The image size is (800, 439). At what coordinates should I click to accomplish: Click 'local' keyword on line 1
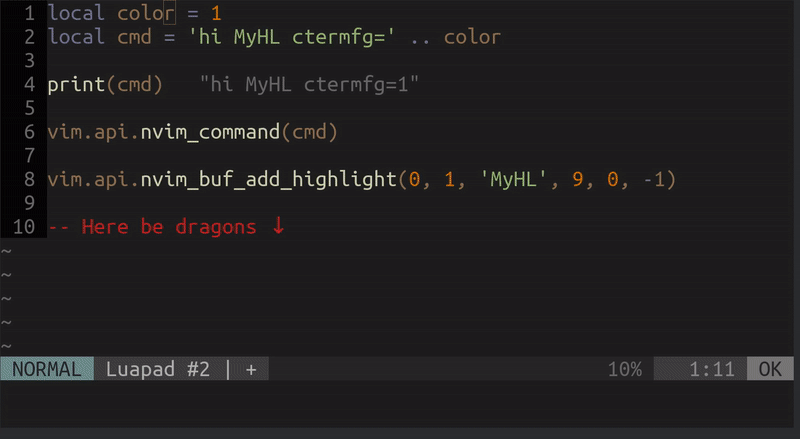(x=76, y=13)
